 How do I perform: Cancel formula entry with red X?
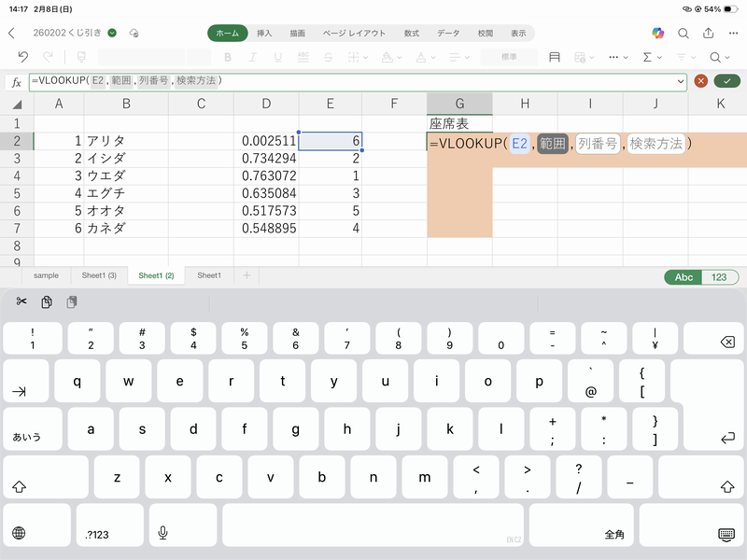pos(700,81)
